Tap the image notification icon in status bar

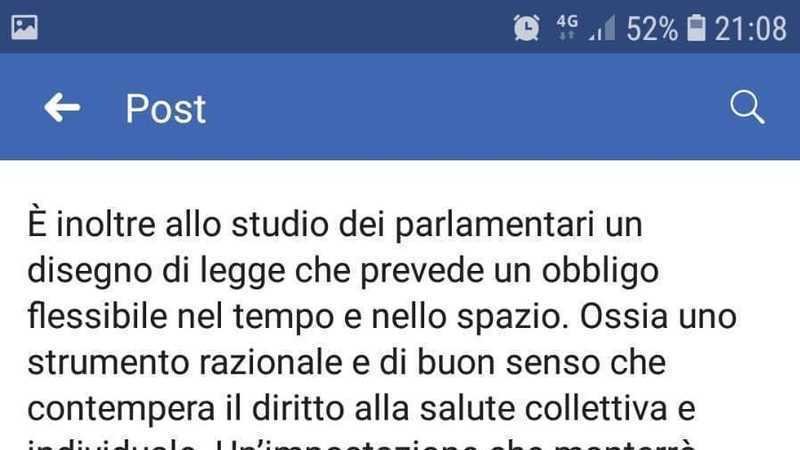click(24, 28)
